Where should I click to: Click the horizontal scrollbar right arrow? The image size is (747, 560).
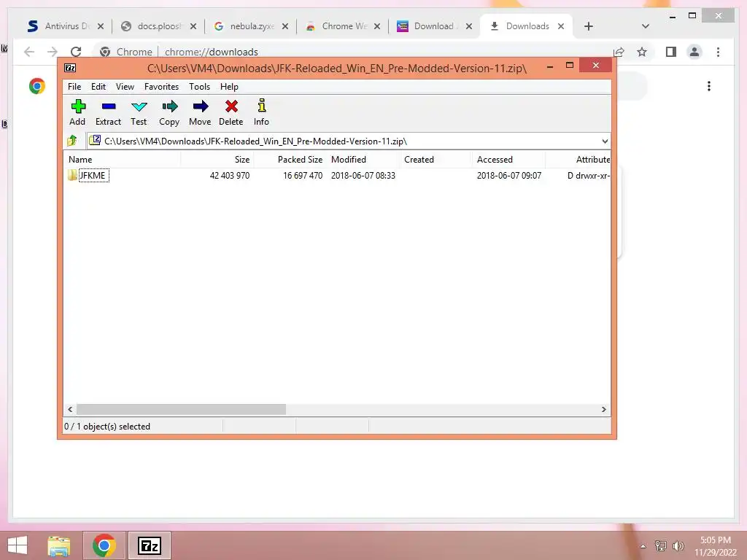tap(604, 410)
